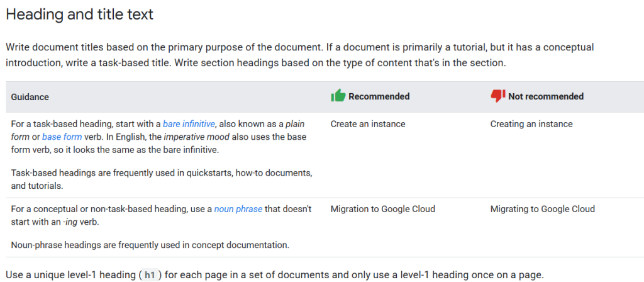The width and height of the screenshot is (644, 282).
Task: Click the 'Noun-phrase headings are frequently used' sentence
Action: coord(150,245)
